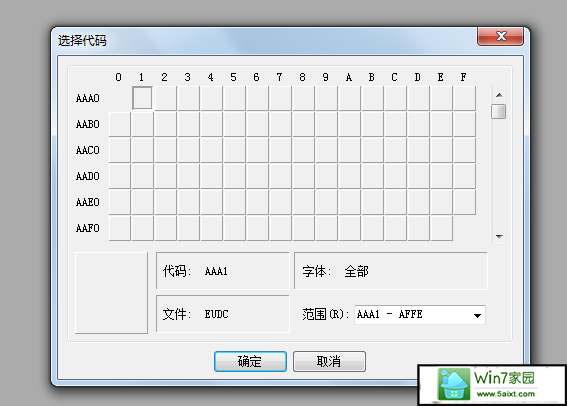Click the glyph preview box
567x406 pixels.
(111, 292)
